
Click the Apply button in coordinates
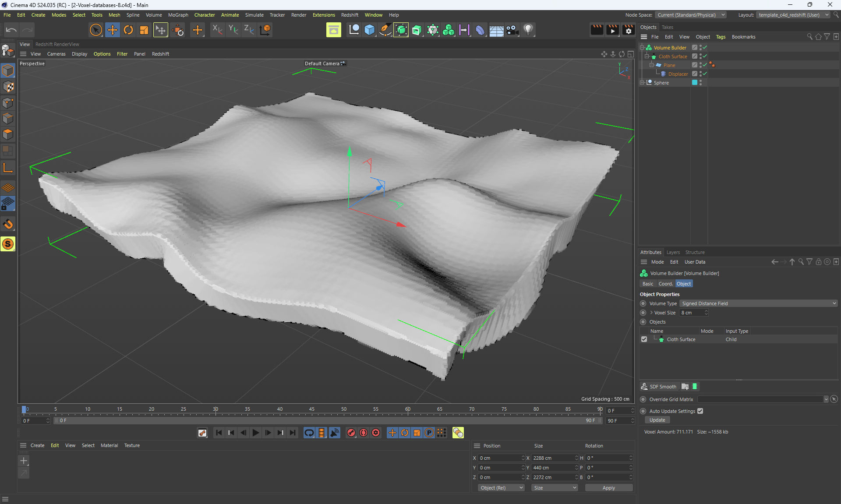coord(608,488)
